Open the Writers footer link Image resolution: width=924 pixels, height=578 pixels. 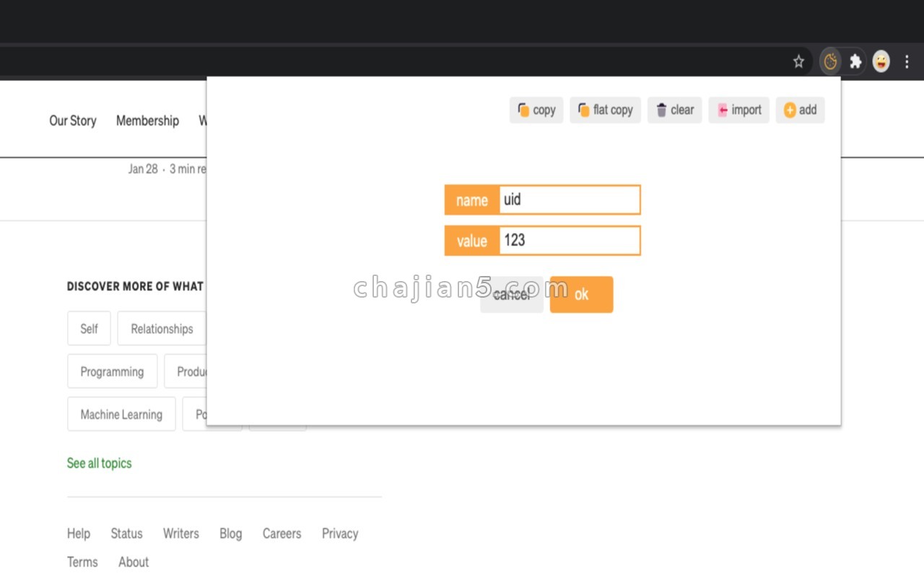(x=180, y=533)
